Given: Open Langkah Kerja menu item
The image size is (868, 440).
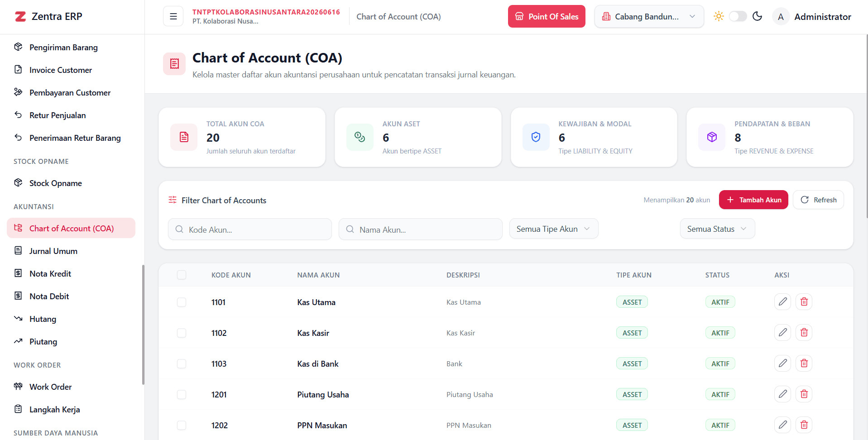Looking at the screenshot, I should point(71,409).
